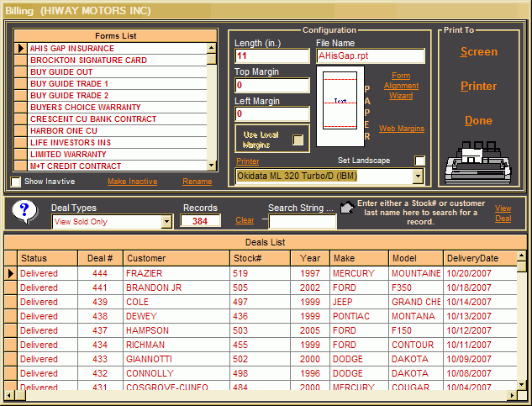Select the GIANNOTTI customer cell
This screenshot has height=406, width=532.
pos(176,359)
